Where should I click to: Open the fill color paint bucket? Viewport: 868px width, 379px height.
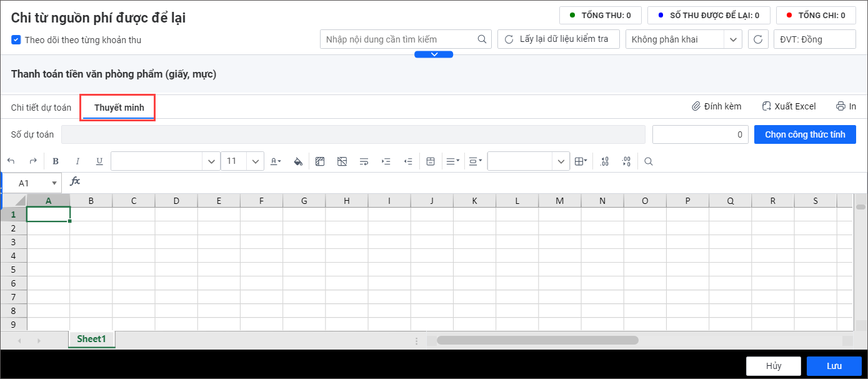pyautogui.click(x=298, y=161)
